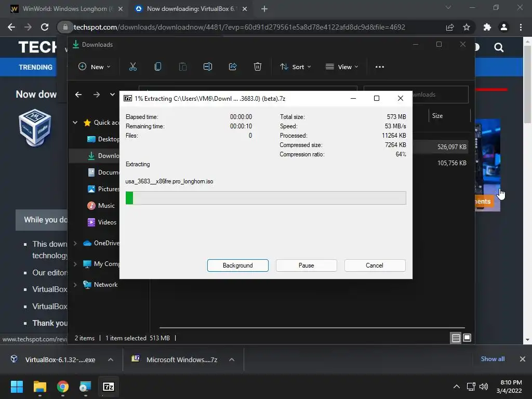
Task: Show hidden system tray icons
Action: coord(457,387)
